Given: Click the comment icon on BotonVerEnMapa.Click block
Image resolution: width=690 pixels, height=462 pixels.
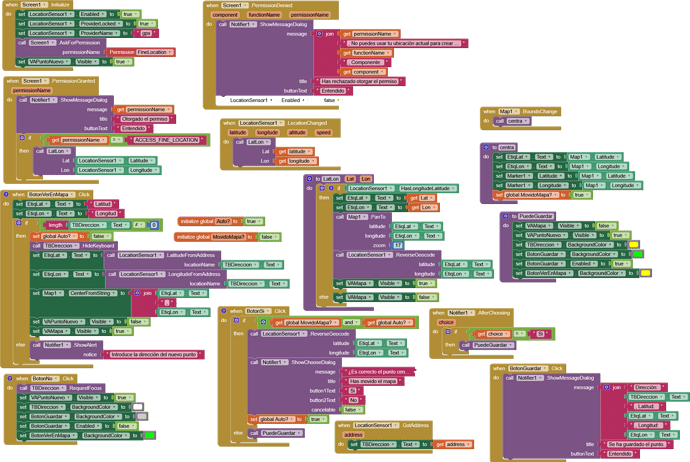Looking at the screenshot, I should 7,194.
